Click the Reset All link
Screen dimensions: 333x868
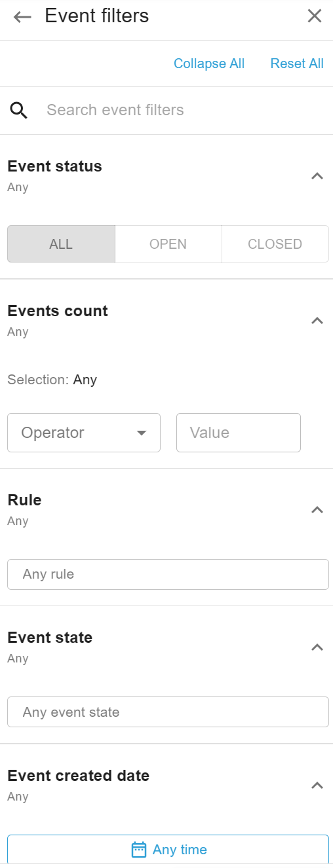297,63
